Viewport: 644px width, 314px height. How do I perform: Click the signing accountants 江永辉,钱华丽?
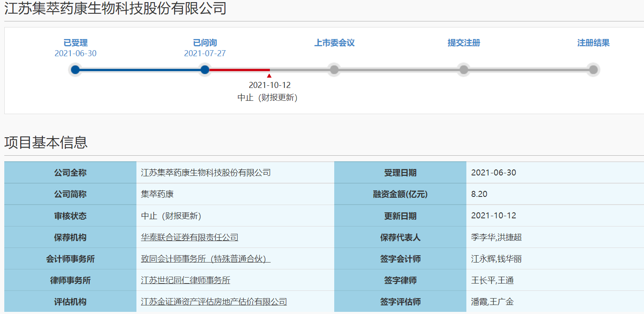pos(496,259)
